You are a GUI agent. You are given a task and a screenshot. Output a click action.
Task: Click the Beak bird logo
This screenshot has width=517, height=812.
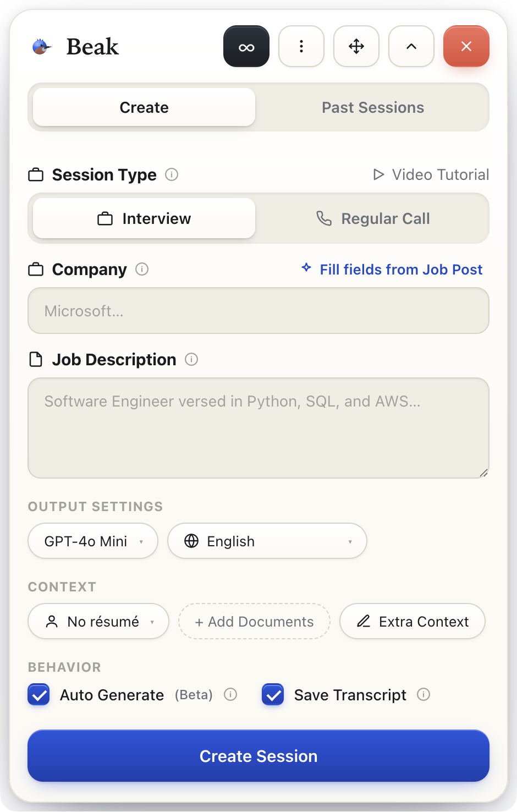pyautogui.click(x=41, y=47)
